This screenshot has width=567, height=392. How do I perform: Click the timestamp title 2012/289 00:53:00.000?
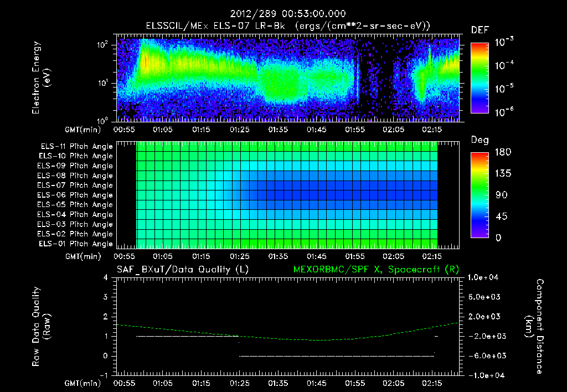[288, 14]
